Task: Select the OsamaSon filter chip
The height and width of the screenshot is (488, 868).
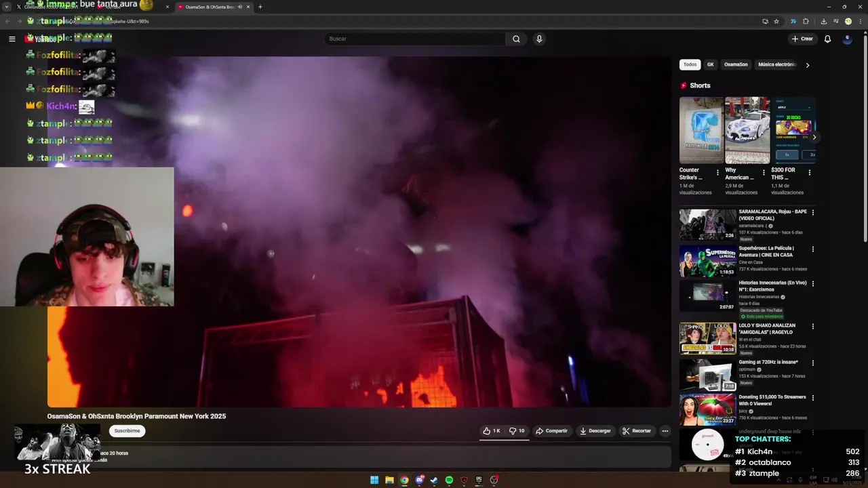Action: [x=736, y=64]
